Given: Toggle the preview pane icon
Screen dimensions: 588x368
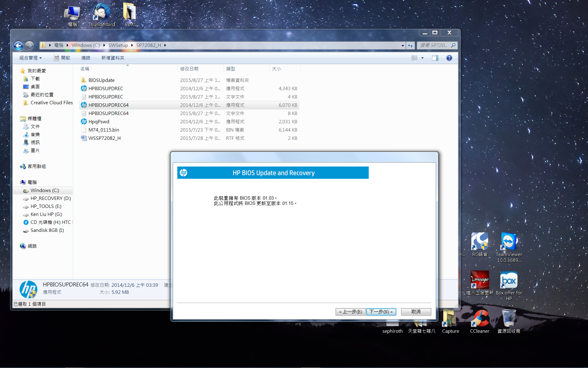Looking at the screenshot, I should pos(435,58).
